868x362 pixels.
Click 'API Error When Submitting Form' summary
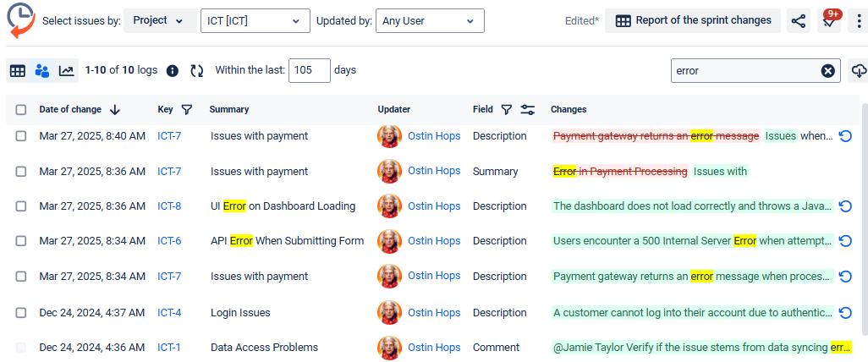(288, 241)
